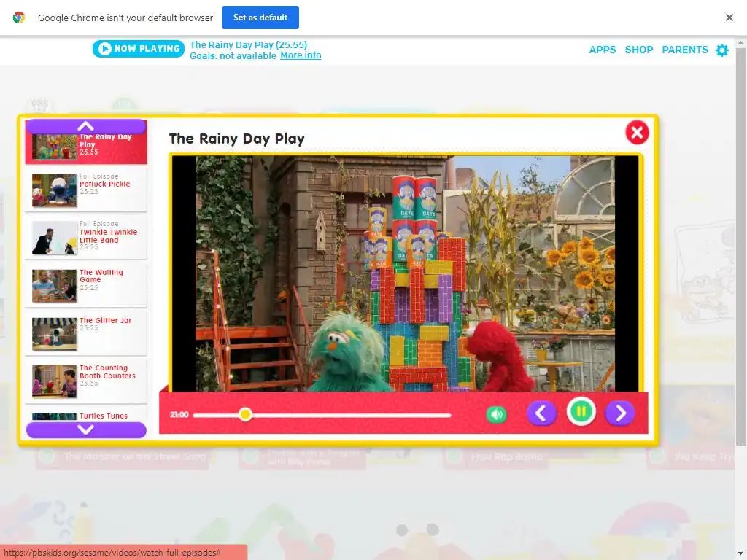Open the PARENTS menu item
747x560 pixels.
click(684, 50)
